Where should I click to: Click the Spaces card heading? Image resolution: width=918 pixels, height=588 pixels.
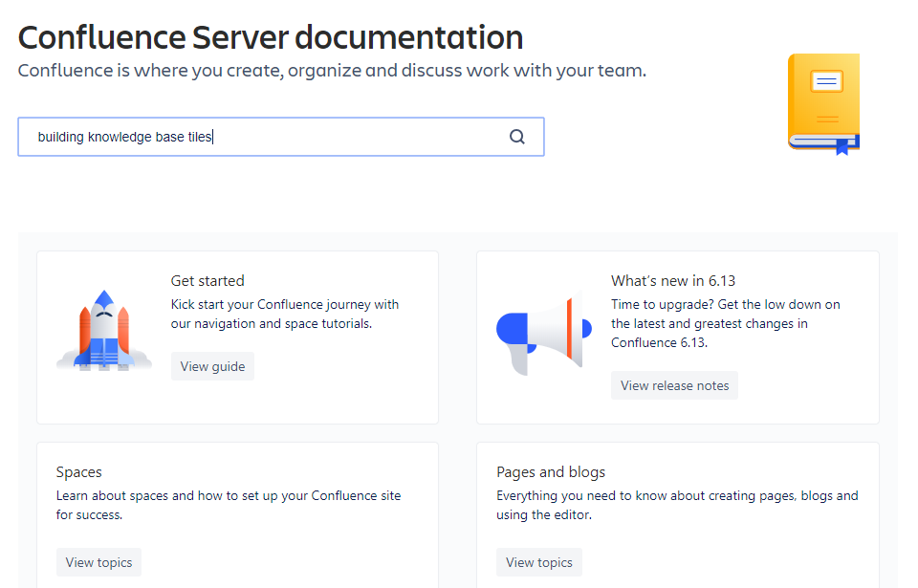79,472
